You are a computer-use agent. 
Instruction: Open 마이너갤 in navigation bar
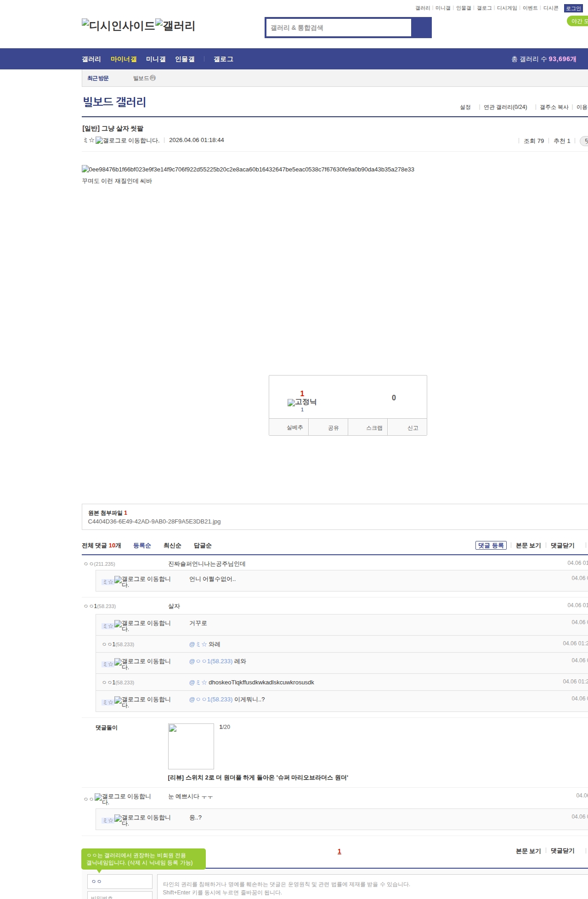coord(124,59)
